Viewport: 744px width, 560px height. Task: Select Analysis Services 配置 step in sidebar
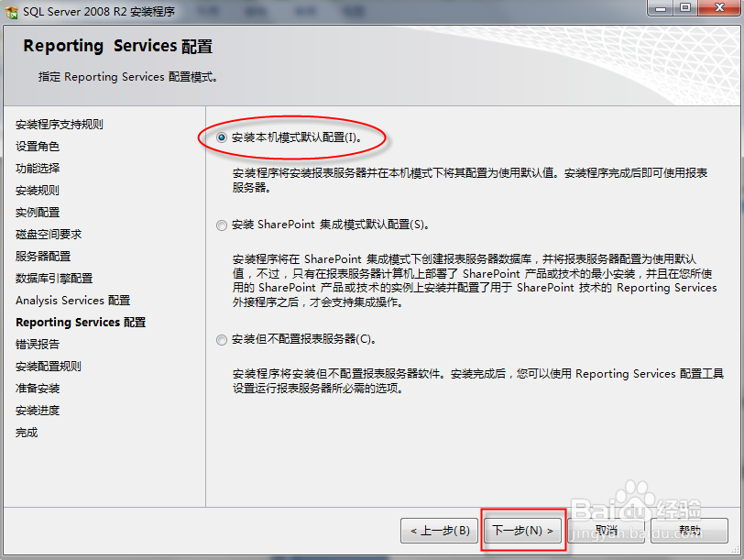point(72,301)
